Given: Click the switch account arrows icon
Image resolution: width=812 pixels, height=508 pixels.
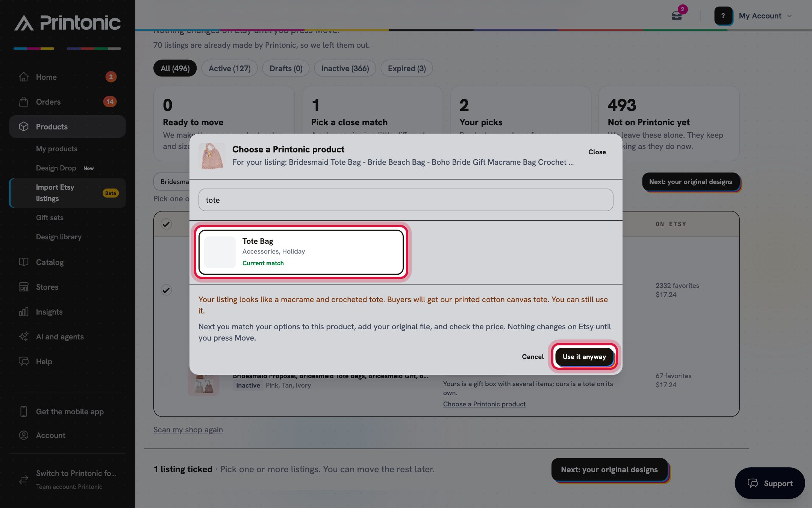Looking at the screenshot, I should pos(24,479).
